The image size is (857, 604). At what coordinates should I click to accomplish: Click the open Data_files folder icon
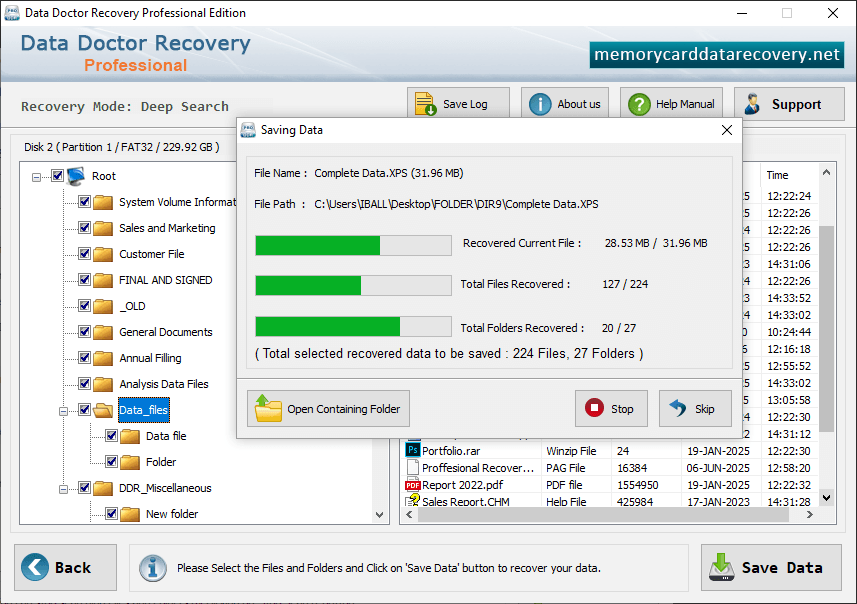(103, 410)
